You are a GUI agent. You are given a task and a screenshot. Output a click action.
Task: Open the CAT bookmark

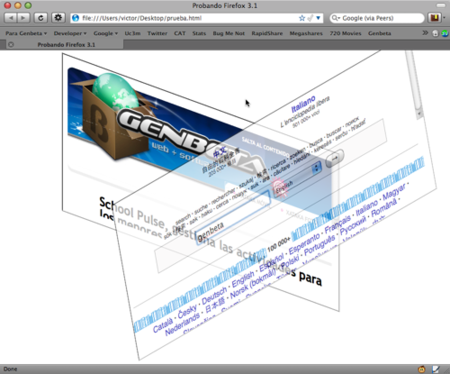coord(180,33)
